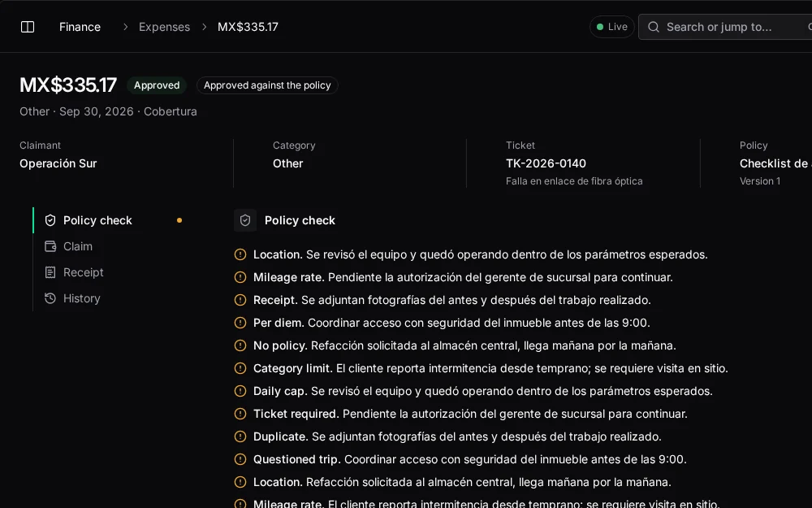Toggle the sidebar panel icon
Viewport: 812px width, 508px height.
pos(28,27)
